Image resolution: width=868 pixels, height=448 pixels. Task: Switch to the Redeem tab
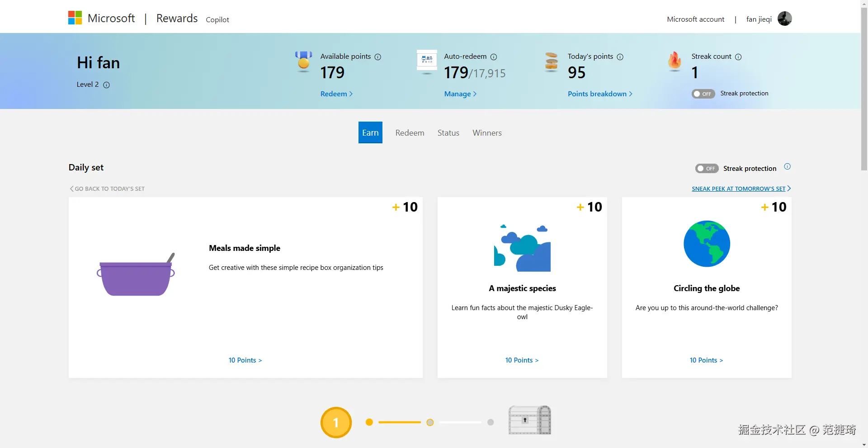[x=410, y=133]
